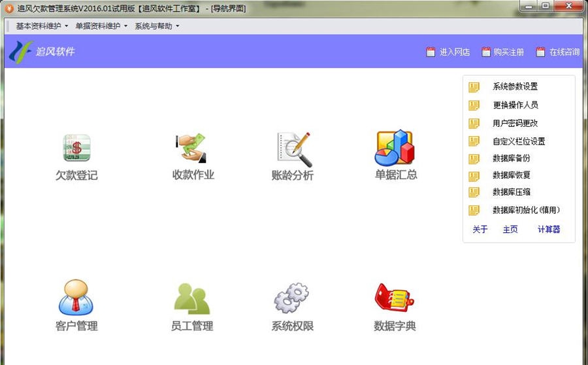Image resolution: width=588 pixels, height=365 pixels.
Task: Open the 基本资料维护 menu
Action: tap(39, 26)
